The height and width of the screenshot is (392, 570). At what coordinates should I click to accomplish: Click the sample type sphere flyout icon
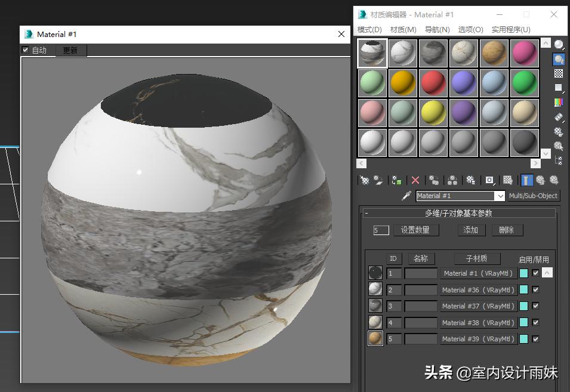pyautogui.click(x=560, y=43)
